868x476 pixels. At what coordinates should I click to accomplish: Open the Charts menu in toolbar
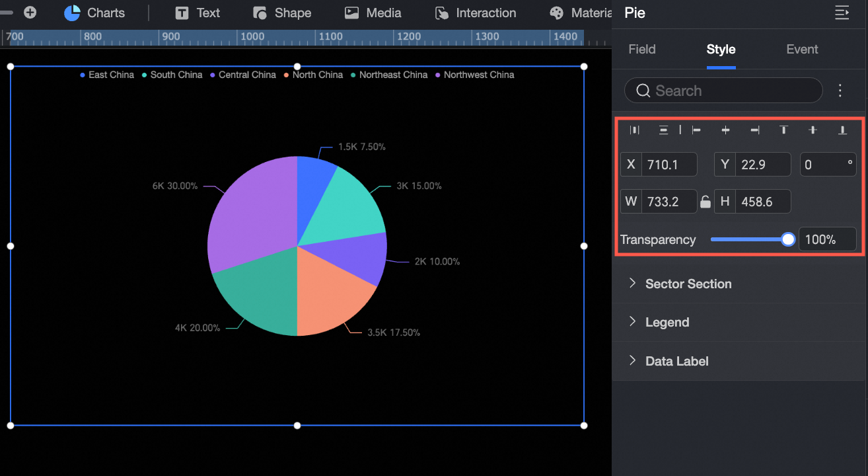[x=94, y=13]
